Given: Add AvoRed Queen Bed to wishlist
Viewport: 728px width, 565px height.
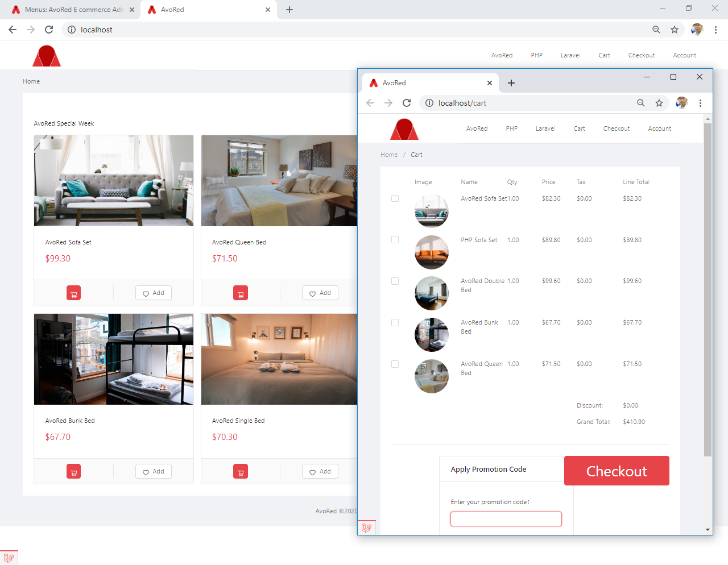Looking at the screenshot, I should (x=320, y=293).
